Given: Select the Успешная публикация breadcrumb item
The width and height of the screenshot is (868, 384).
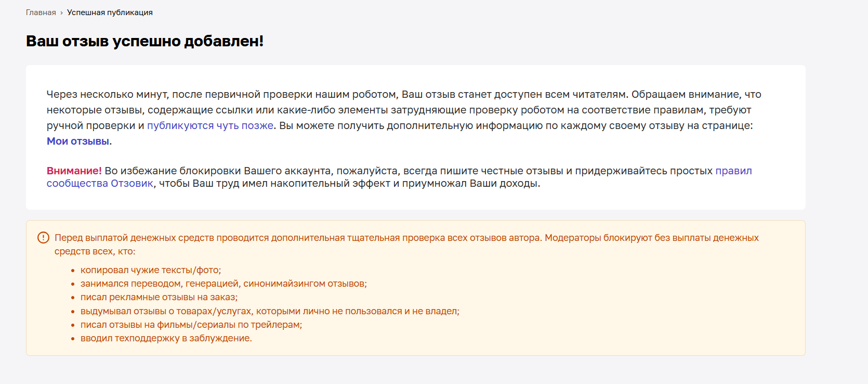Looking at the screenshot, I should pyautogui.click(x=110, y=12).
